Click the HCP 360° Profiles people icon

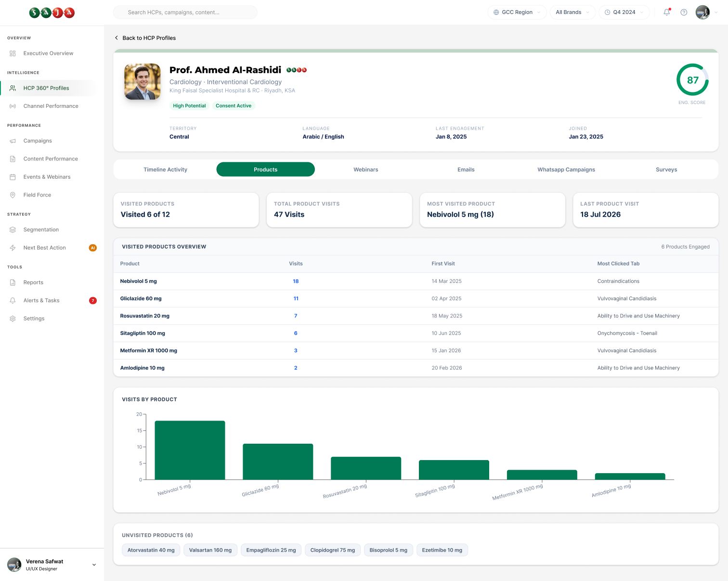point(13,88)
